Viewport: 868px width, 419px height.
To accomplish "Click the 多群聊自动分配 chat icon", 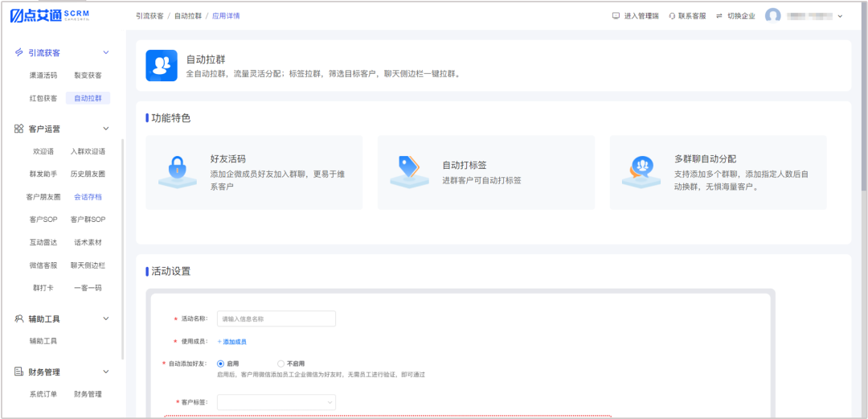I will pos(641,172).
